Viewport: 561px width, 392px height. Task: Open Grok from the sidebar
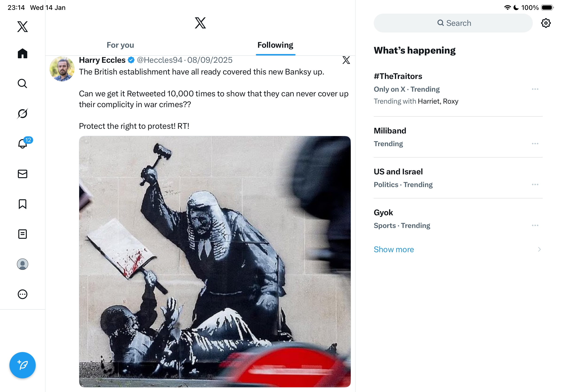tap(23, 114)
